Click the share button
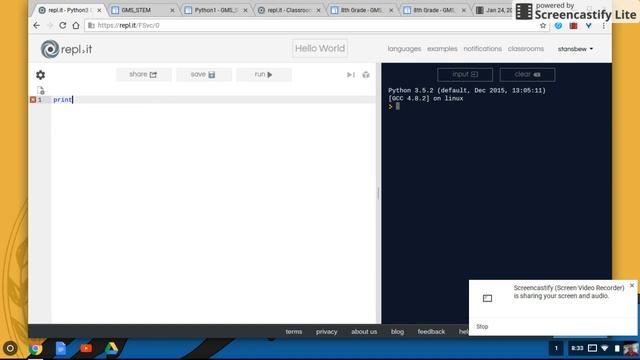Screen dimensions: 640x360 (143, 74)
